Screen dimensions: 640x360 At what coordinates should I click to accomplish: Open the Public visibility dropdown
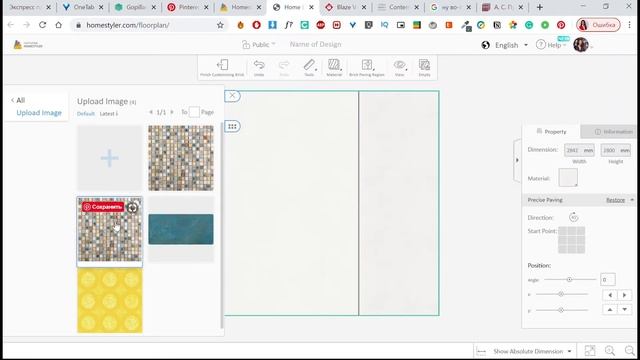click(259, 44)
